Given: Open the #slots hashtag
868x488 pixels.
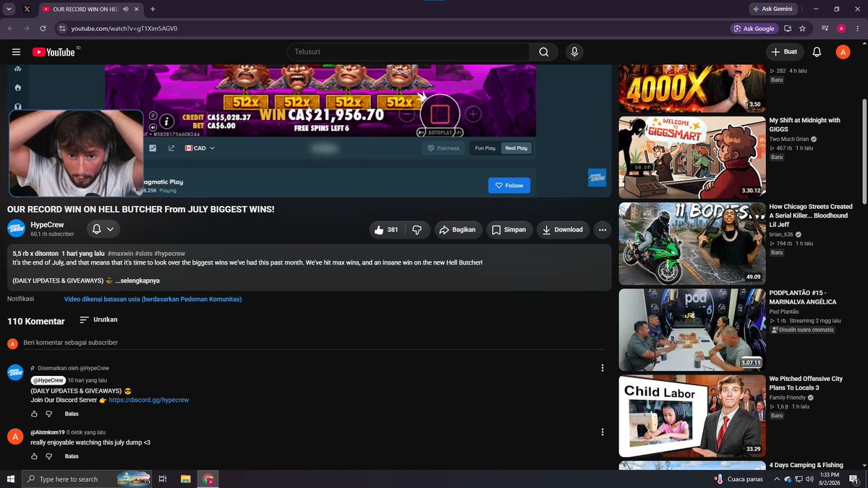Looking at the screenshot, I should tap(142, 254).
